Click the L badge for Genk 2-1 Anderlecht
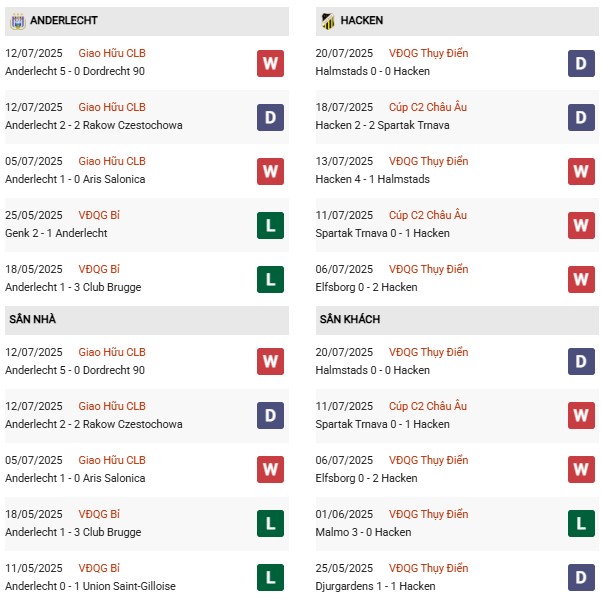The height and width of the screenshot is (599, 601). tap(270, 224)
